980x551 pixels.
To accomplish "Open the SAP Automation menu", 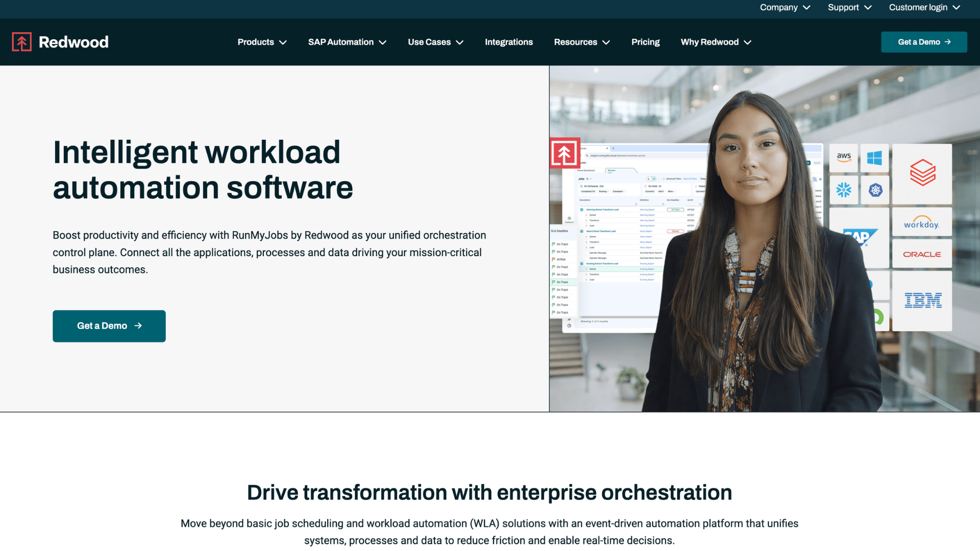I will pos(347,42).
